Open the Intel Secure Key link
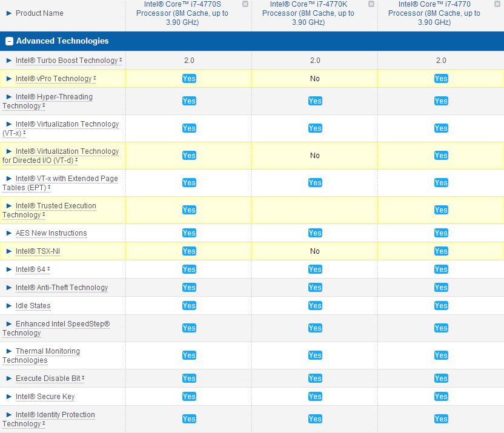This screenshot has height=433, width=504. [45, 397]
